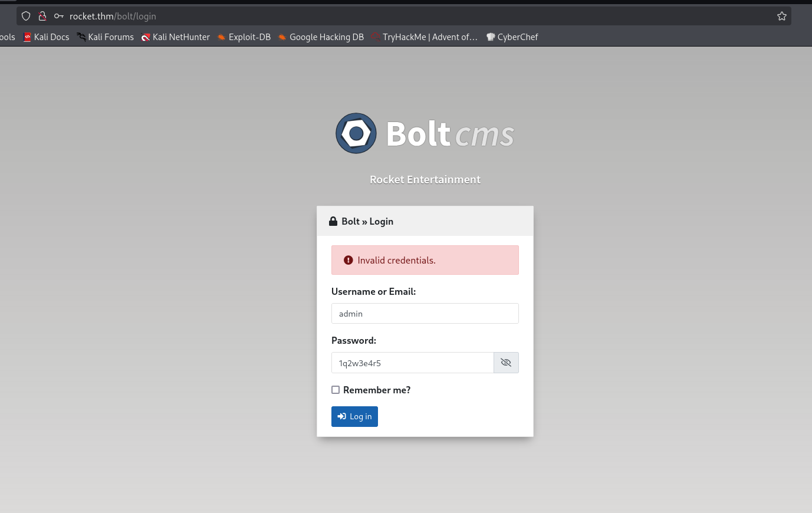
Task: Click the padlock icon beside Bolt » Login
Action: (334, 221)
